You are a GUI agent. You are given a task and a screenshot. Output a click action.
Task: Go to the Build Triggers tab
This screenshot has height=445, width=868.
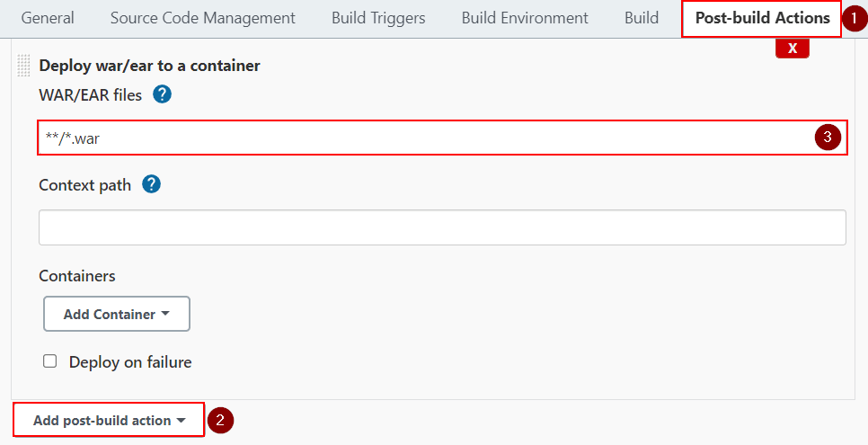coord(378,18)
